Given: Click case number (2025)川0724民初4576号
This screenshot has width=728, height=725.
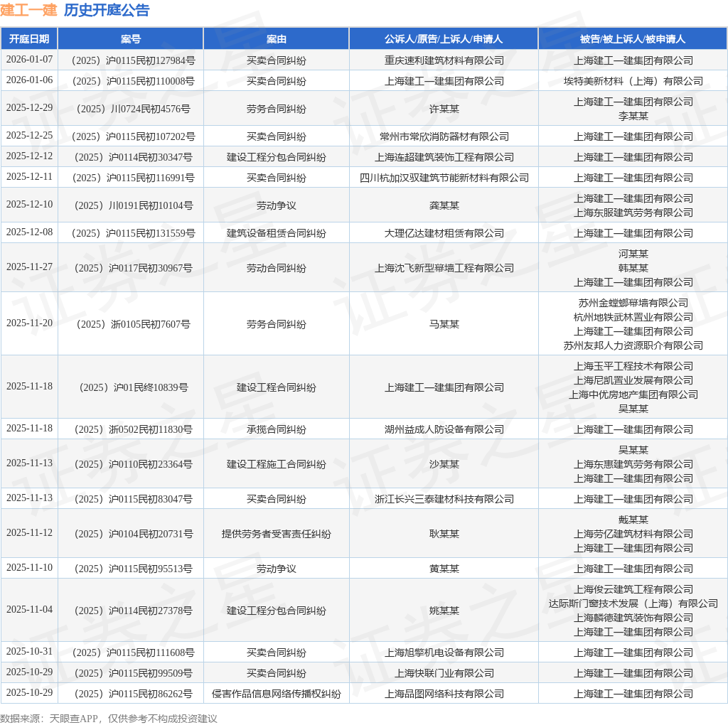Looking at the screenshot, I should pyautogui.click(x=133, y=109).
